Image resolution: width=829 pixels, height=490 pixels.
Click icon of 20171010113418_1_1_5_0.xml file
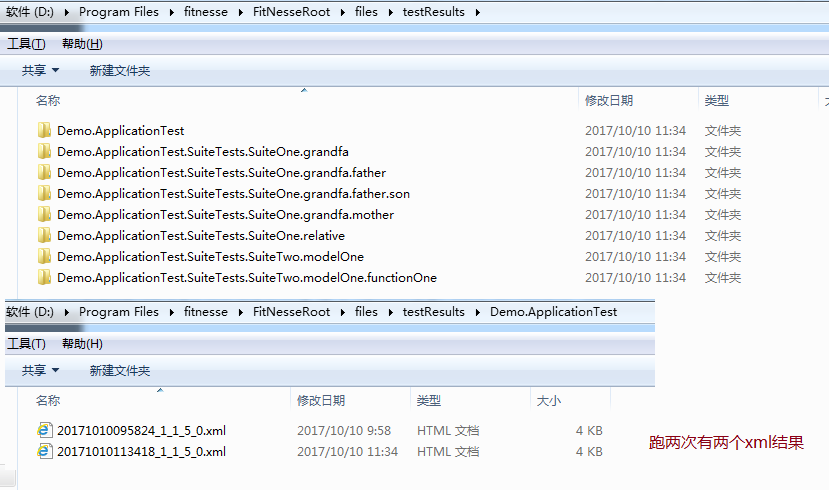[45, 451]
